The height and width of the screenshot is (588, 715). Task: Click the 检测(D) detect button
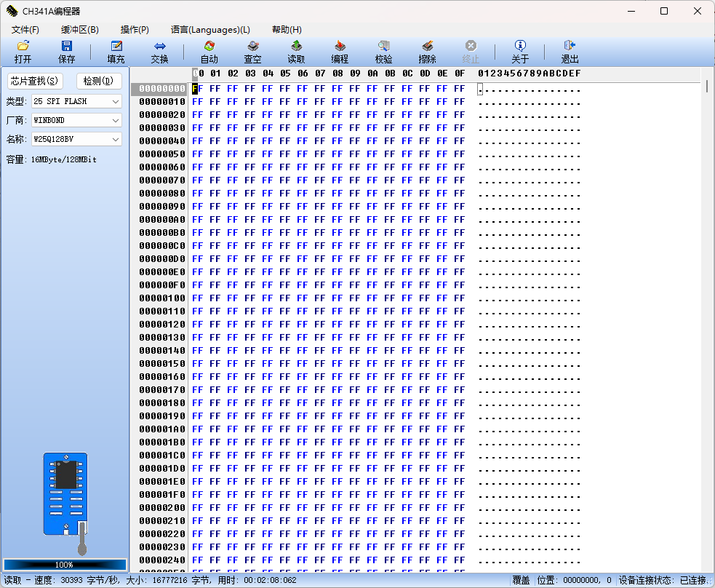click(98, 82)
